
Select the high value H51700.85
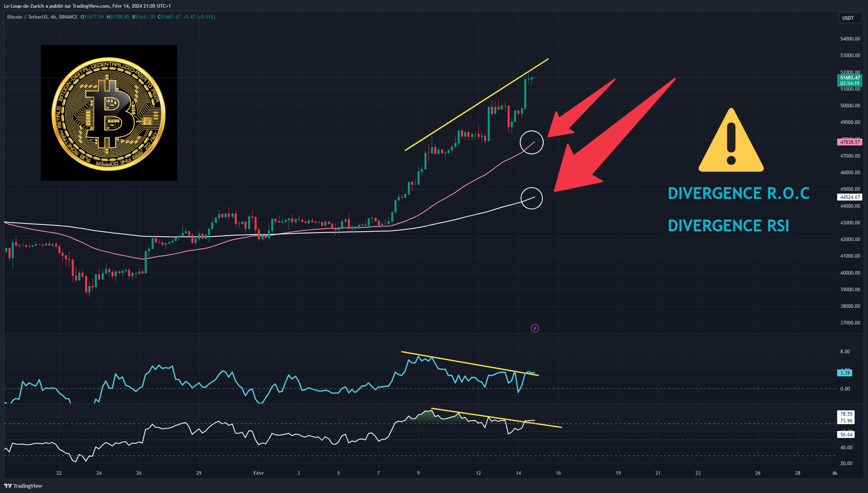click(x=118, y=17)
